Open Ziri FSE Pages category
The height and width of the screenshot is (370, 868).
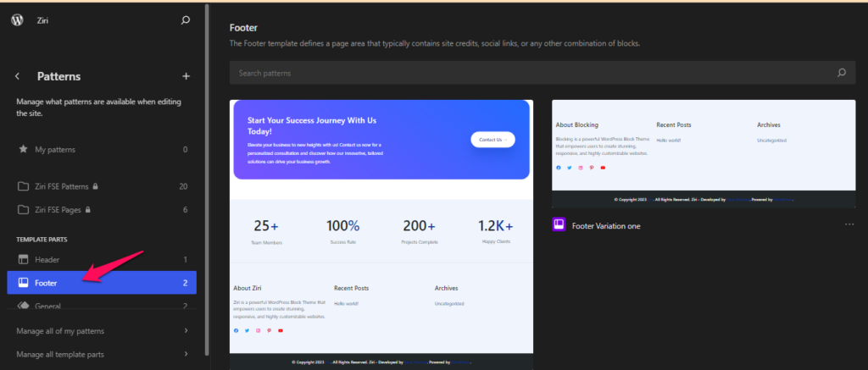[x=102, y=210]
